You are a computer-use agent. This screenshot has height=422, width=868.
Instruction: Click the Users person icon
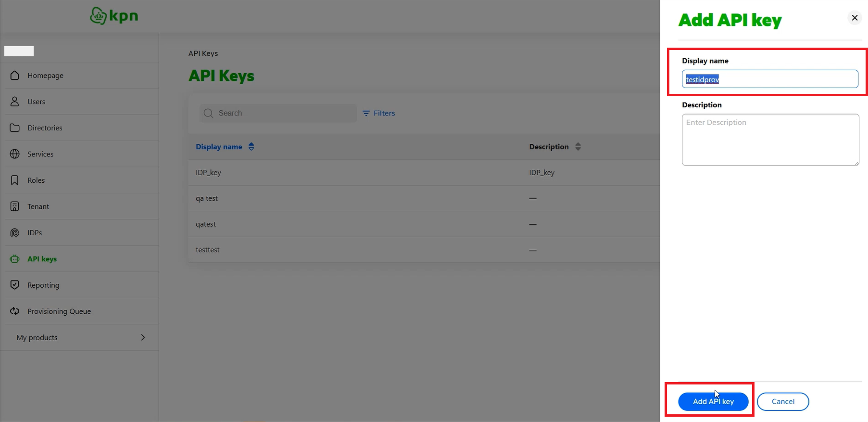coord(15,102)
